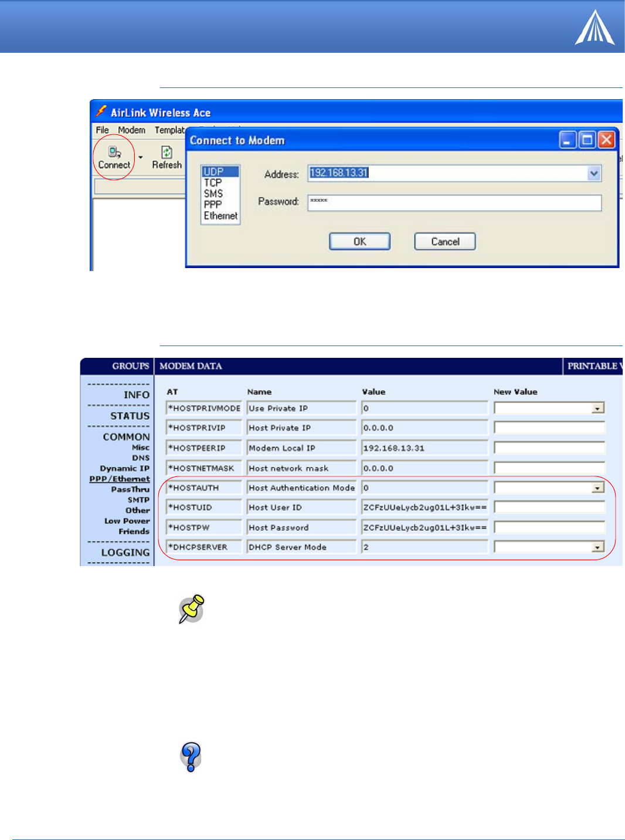
Task: Select the PPP/Ethernet subgroup
Action: [x=120, y=479]
